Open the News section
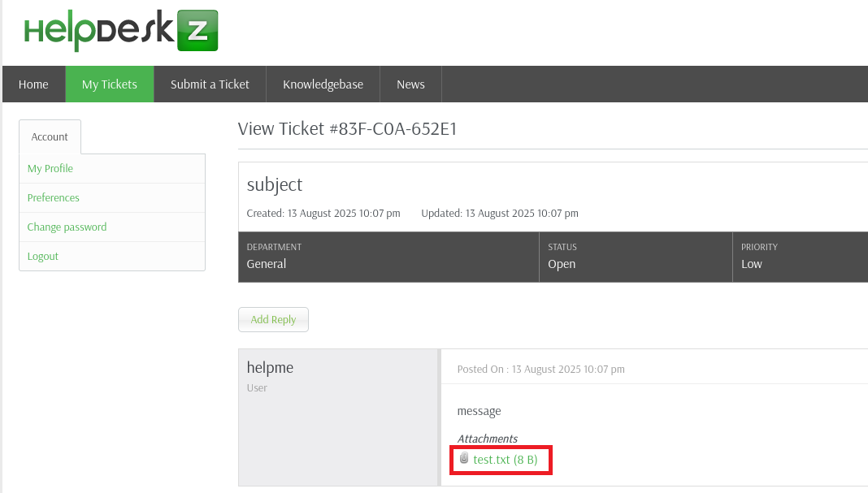This screenshot has height=493, width=868. [x=410, y=84]
